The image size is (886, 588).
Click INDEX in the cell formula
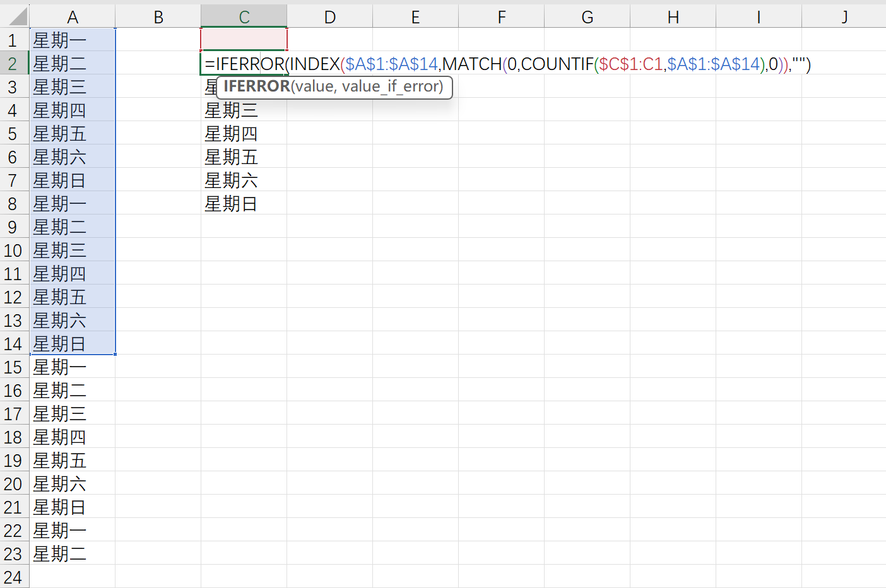[x=315, y=64]
